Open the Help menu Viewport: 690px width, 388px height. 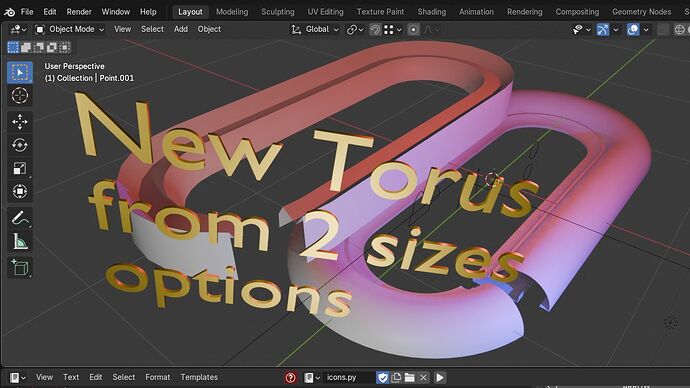click(148, 12)
